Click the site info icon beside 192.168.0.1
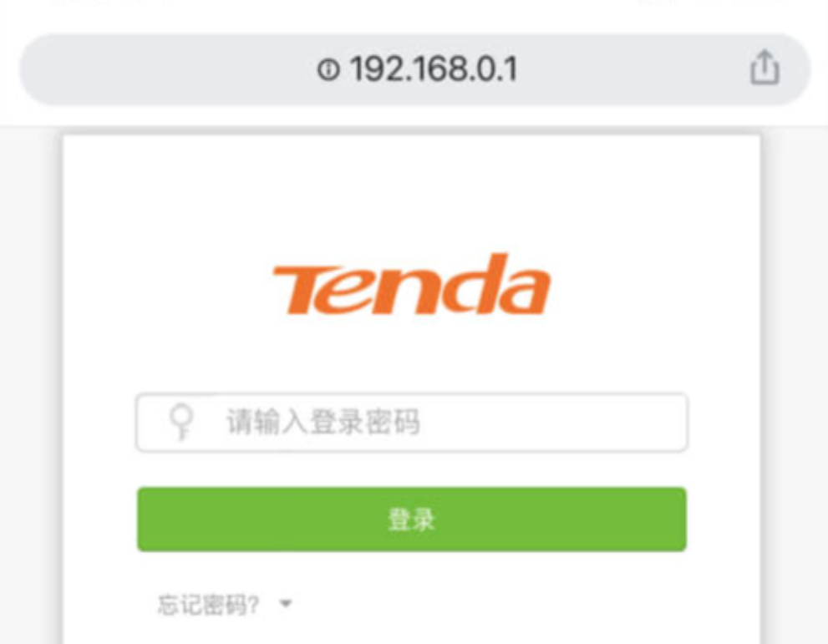 click(x=328, y=69)
